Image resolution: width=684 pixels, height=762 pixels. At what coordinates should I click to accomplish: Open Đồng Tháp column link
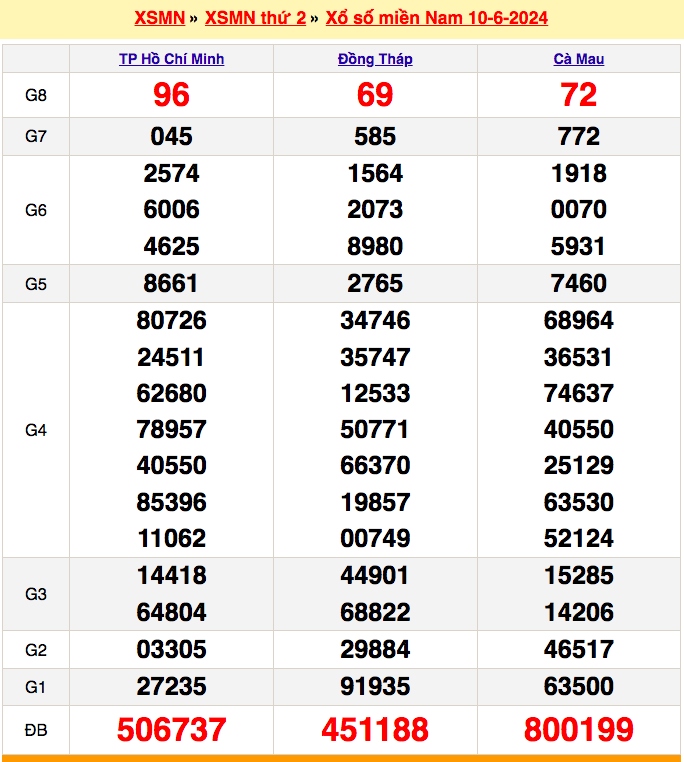click(x=375, y=59)
